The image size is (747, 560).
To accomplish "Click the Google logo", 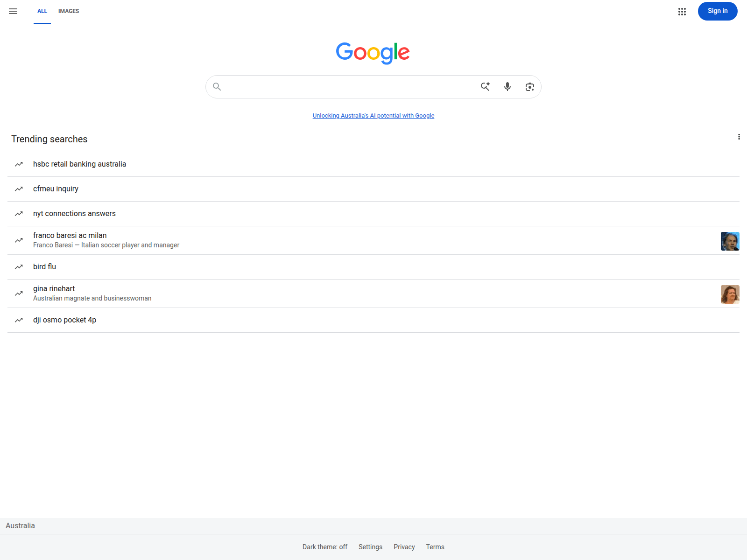I will tap(373, 53).
